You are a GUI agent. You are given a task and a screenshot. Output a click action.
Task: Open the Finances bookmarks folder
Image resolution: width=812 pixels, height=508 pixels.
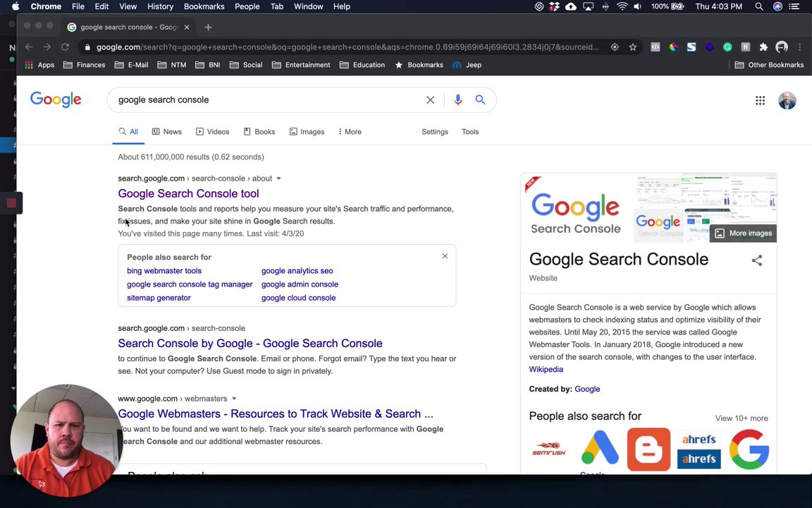tap(84, 65)
